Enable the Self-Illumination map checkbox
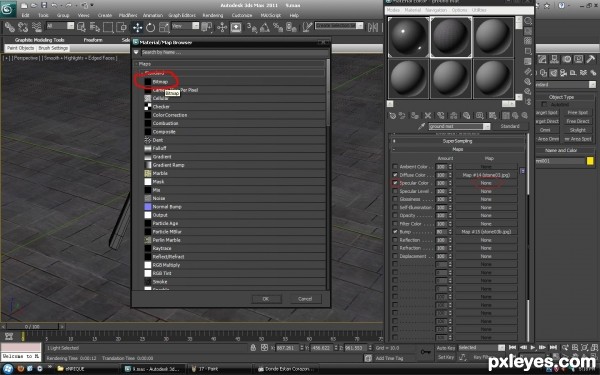This screenshot has height=375, width=600. click(395, 207)
